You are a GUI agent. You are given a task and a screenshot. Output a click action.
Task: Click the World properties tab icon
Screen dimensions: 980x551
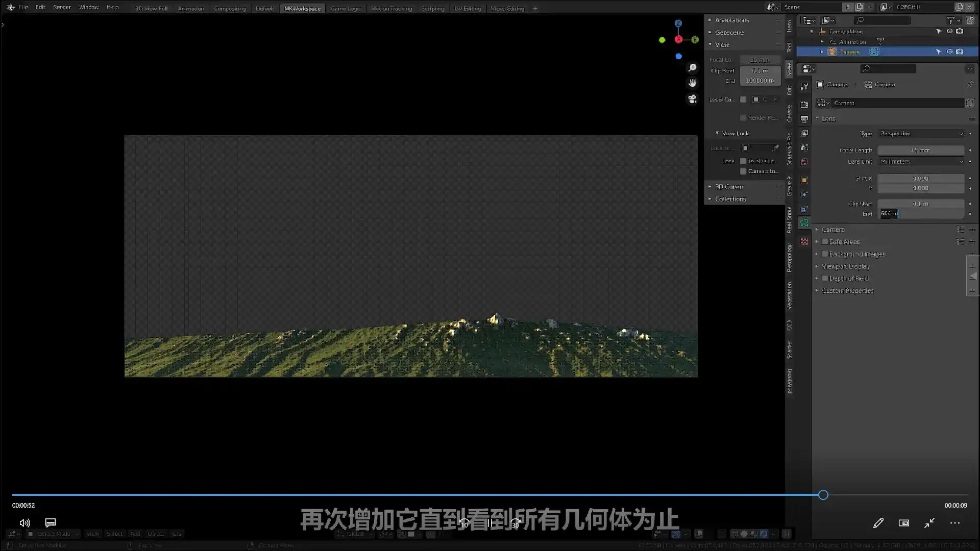pyautogui.click(x=804, y=162)
